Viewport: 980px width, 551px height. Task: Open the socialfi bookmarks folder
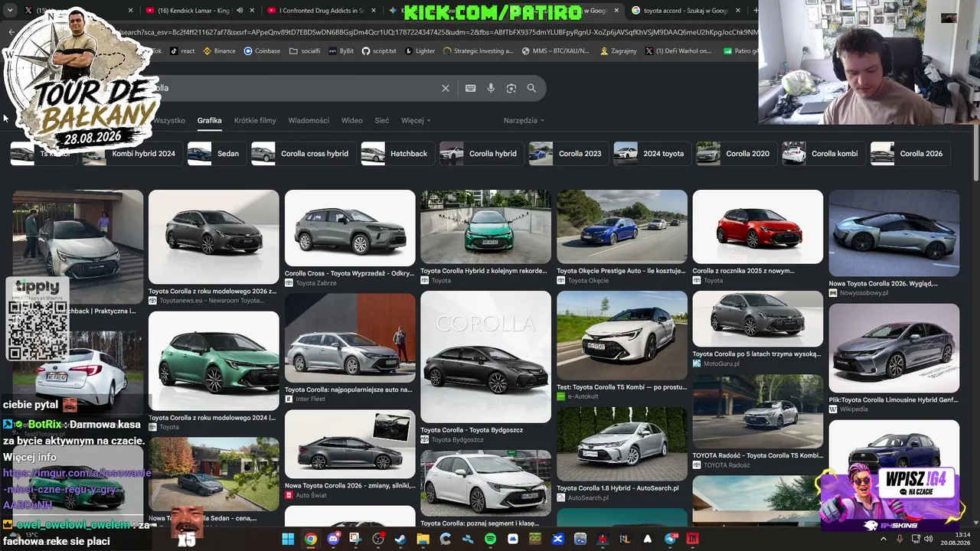click(305, 51)
